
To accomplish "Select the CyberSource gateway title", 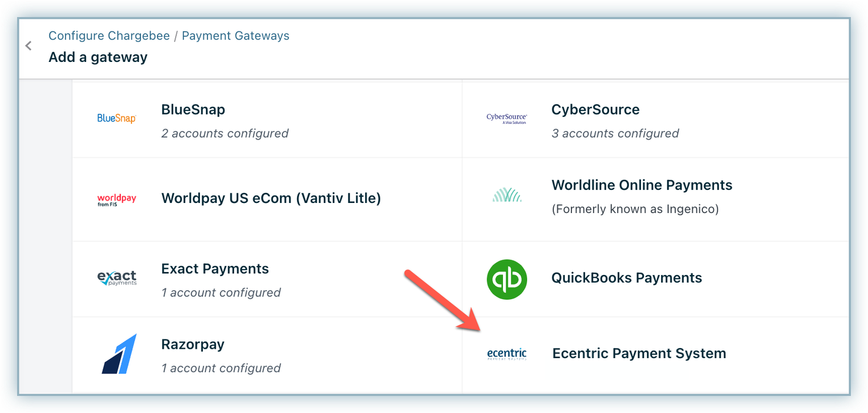I will (x=595, y=110).
